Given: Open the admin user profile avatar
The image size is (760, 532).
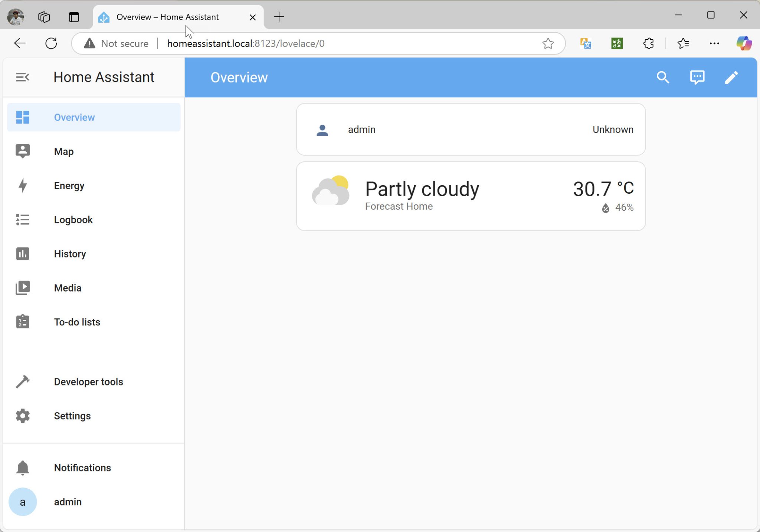Looking at the screenshot, I should (23, 502).
